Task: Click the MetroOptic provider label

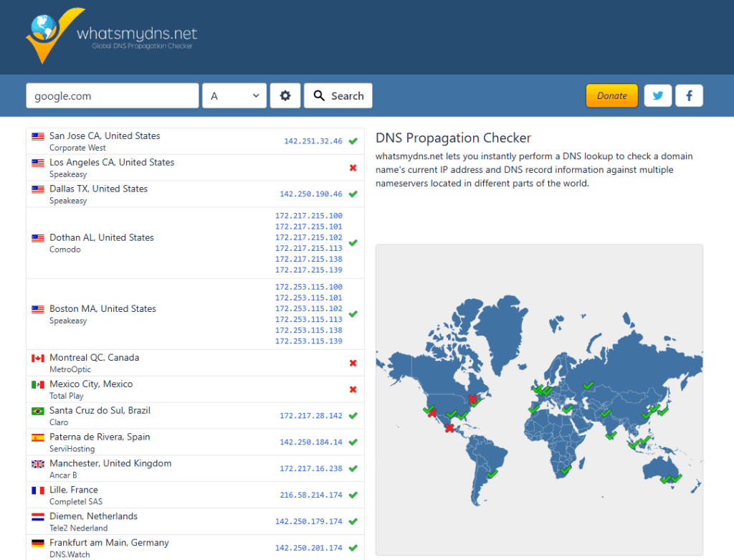Action: 70,369
